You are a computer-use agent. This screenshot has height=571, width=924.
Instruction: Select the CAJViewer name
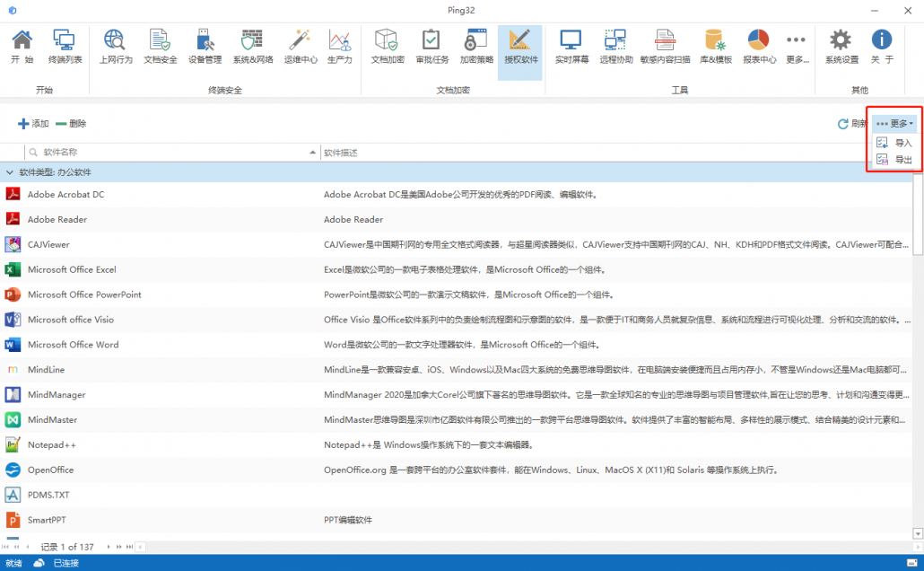coord(48,244)
